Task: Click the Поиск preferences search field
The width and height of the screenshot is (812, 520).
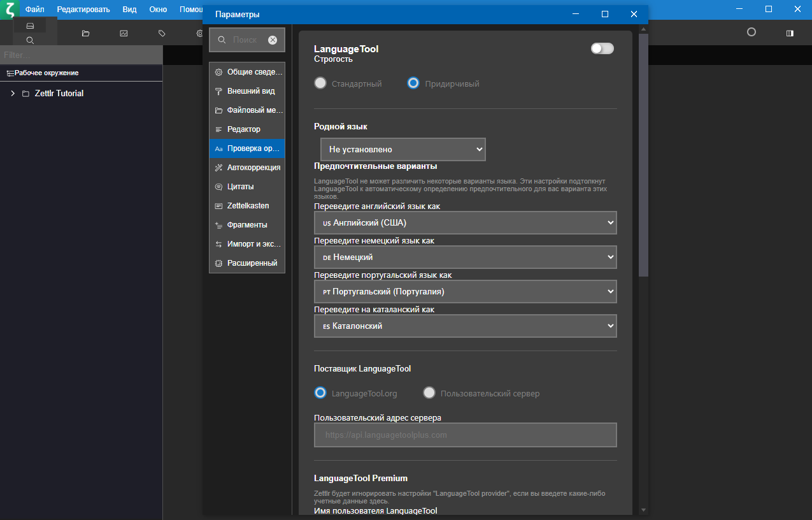Action: [x=247, y=40]
